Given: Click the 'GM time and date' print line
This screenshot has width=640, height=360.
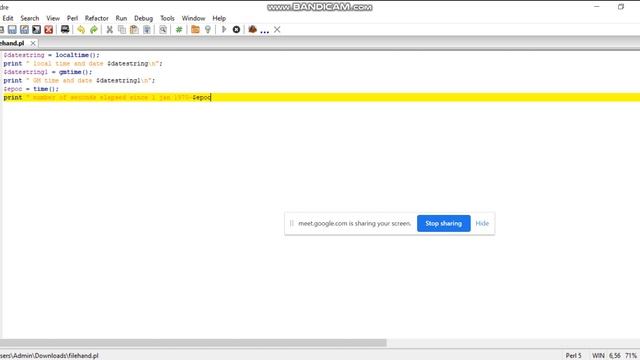Looking at the screenshot, I should point(79,81).
